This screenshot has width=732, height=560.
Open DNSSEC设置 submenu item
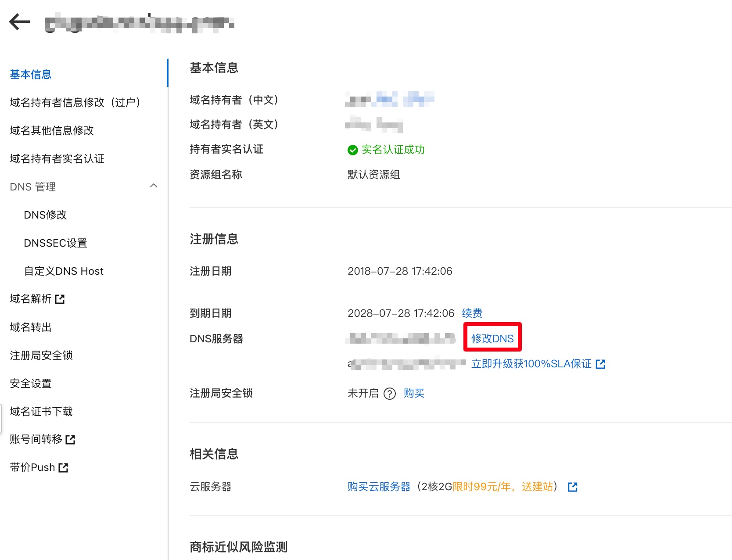[x=56, y=243]
